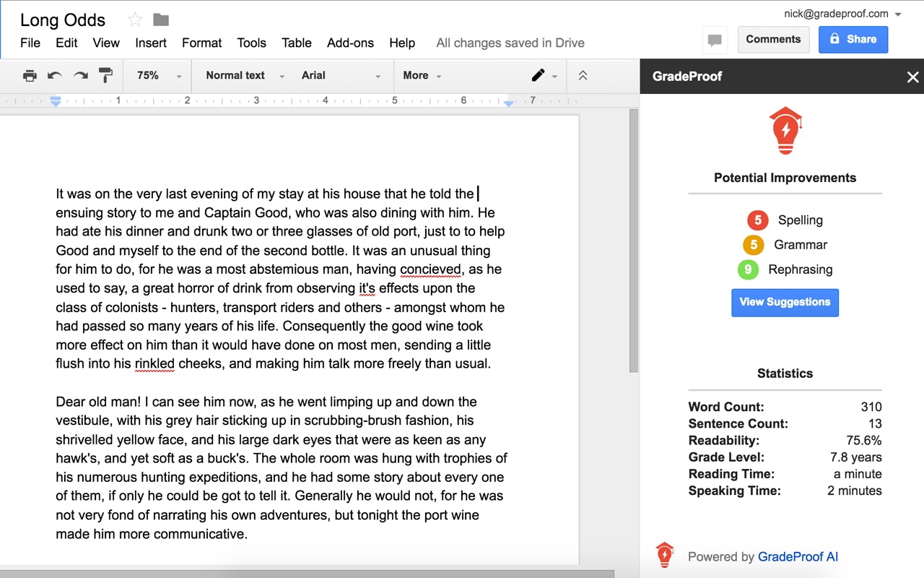Close the GradeProof sidebar

[912, 77]
